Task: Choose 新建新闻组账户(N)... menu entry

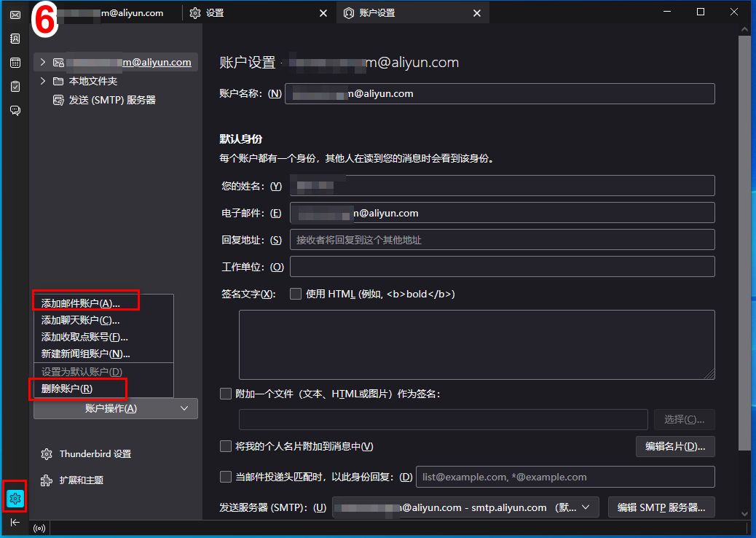Action: pyautogui.click(x=103, y=354)
